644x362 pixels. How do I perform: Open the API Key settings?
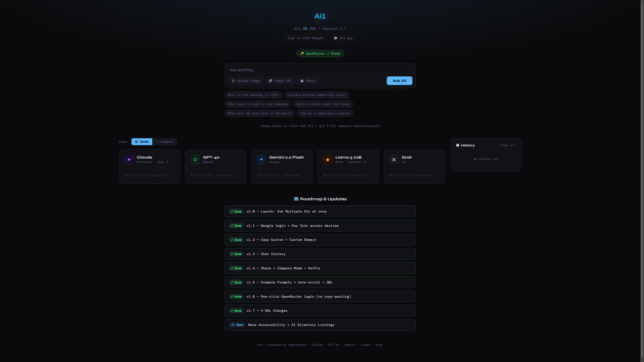(x=343, y=38)
